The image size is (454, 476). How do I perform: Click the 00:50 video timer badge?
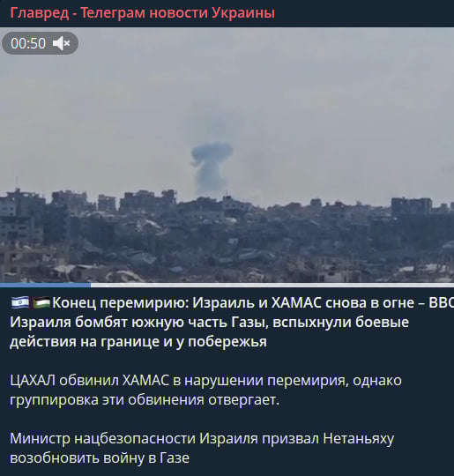[x=40, y=43]
